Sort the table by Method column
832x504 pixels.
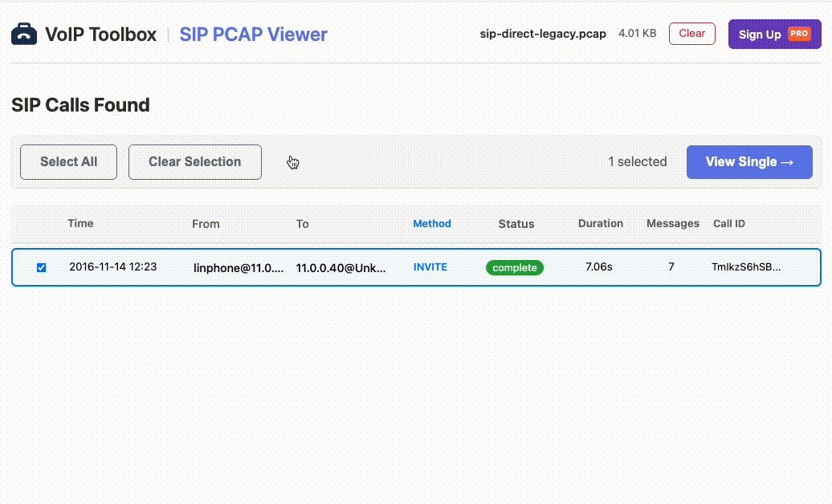[x=432, y=224]
